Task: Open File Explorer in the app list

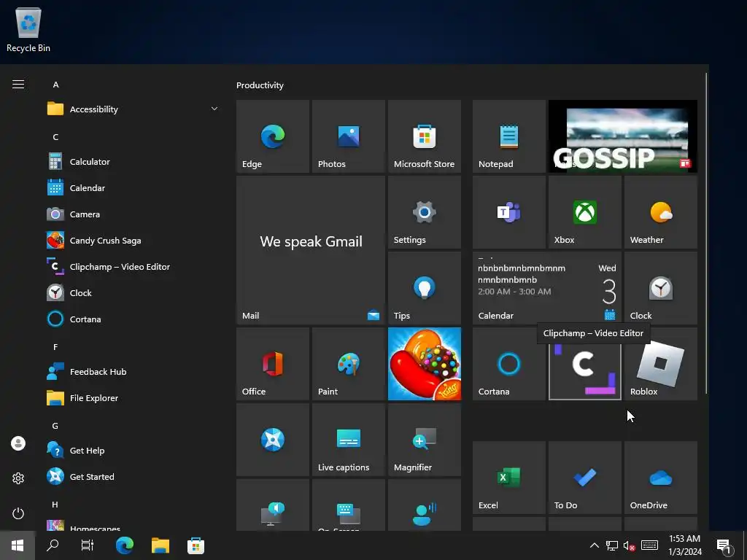Action: pos(133,398)
